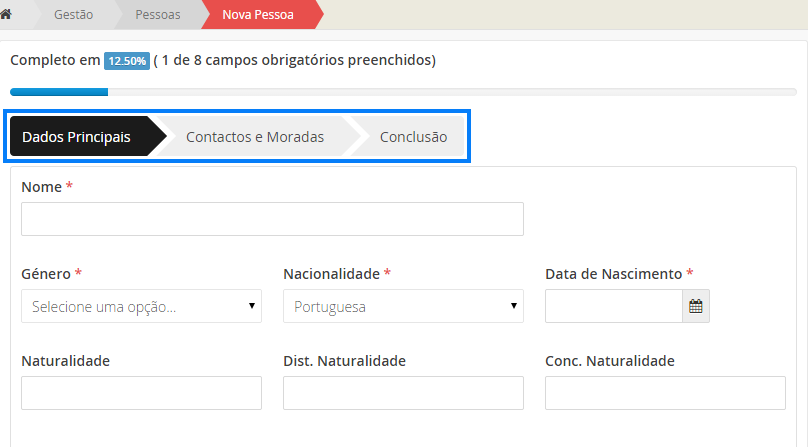This screenshot has width=808, height=447.
Task: Focus the Nome text field
Action: tap(272, 219)
